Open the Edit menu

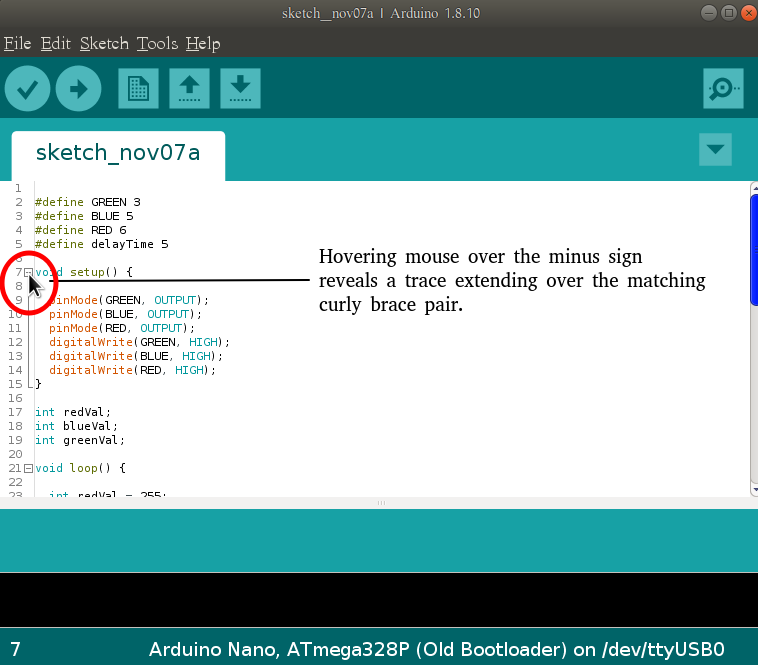pos(55,44)
